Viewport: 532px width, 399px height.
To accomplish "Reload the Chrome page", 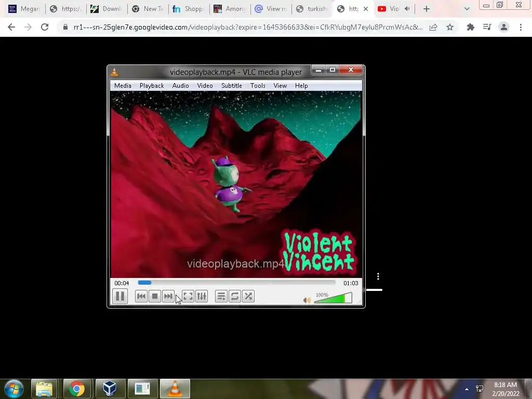I will pos(45,27).
